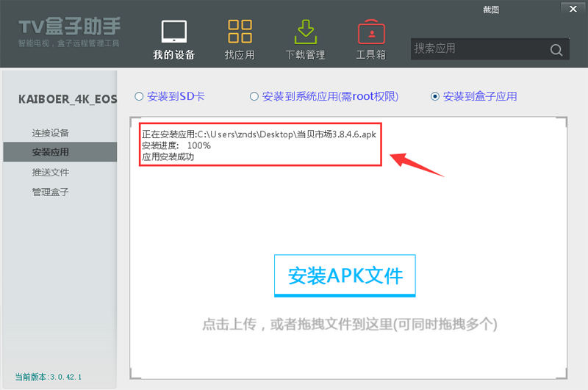Viewport: 588px width, 390px height.
Task: Click the 安装进度: 100% line
Action: click(x=176, y=145)
